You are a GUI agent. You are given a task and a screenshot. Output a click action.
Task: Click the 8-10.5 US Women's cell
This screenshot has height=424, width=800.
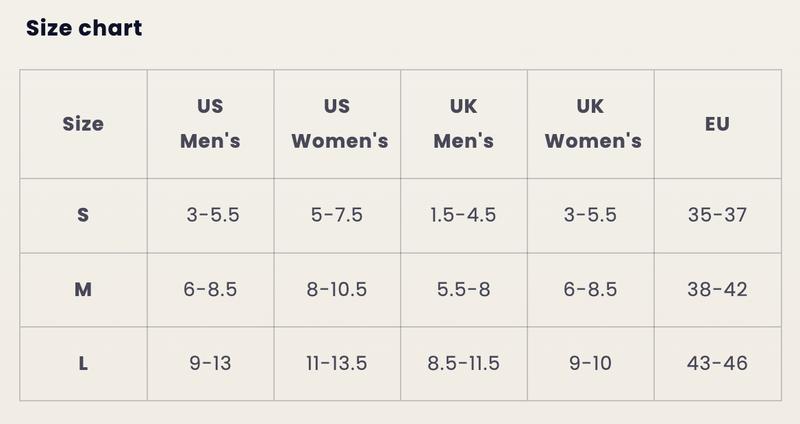point(337,290)
